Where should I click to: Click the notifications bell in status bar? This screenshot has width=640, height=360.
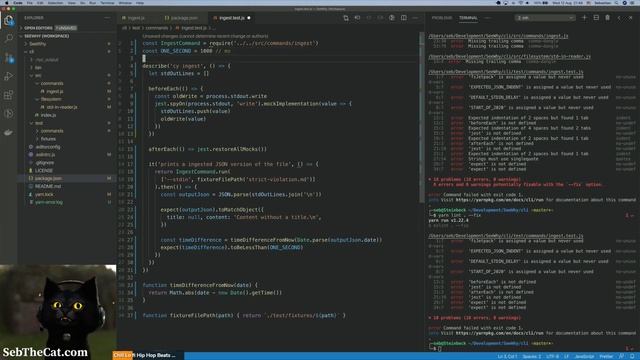point(632,356)
